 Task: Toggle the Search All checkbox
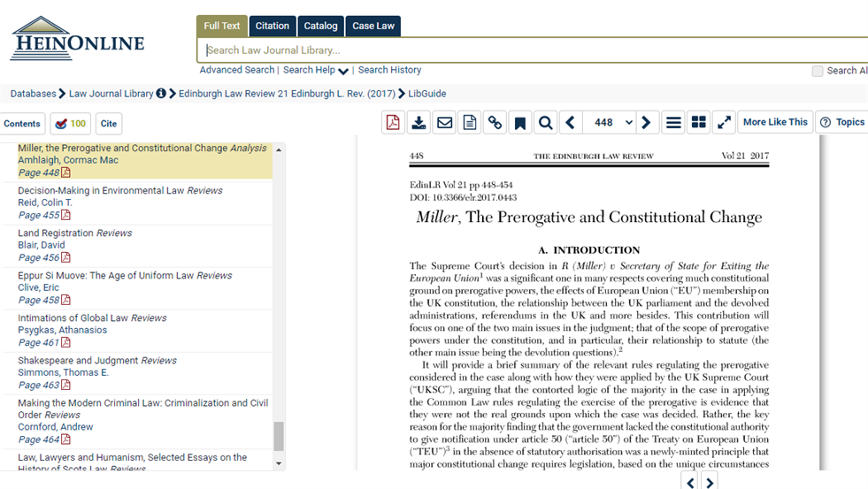tap(817, 71)
